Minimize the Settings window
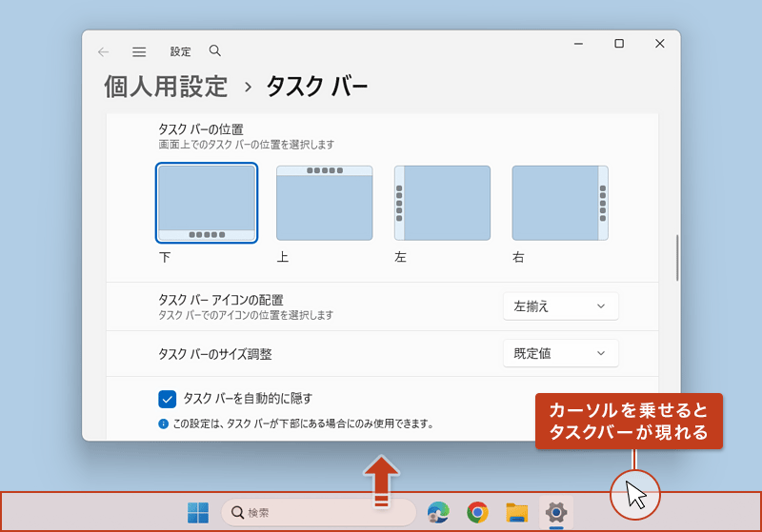 tap(578, 44)
